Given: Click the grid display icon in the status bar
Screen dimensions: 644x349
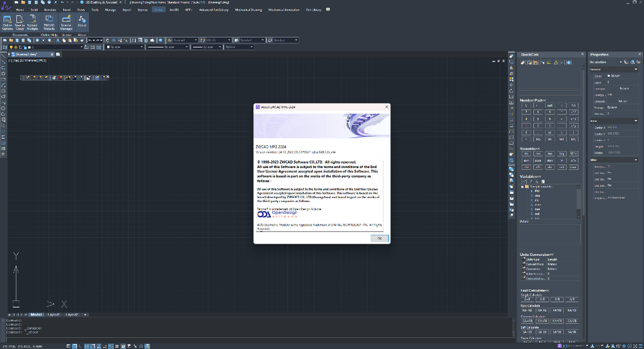Looking at the screenshot, I should click(75, 346).
